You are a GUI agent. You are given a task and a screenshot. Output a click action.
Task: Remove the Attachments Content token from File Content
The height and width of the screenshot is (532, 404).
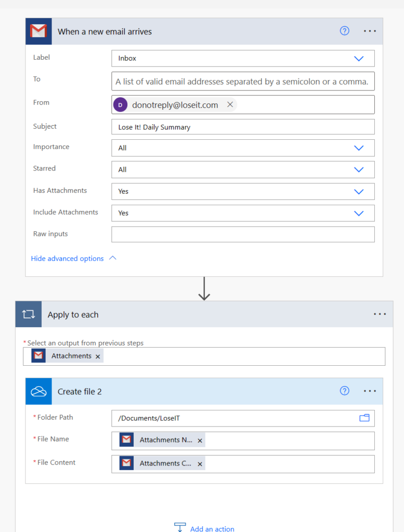click(x=200, y=464)
